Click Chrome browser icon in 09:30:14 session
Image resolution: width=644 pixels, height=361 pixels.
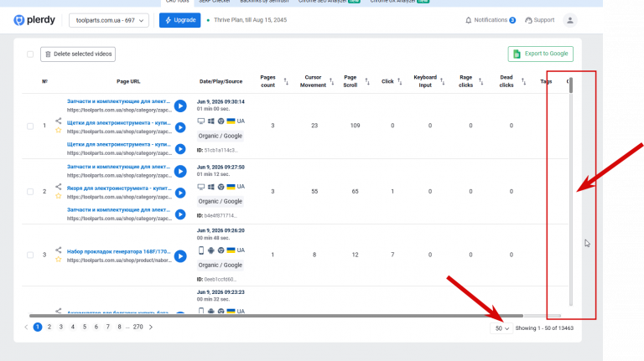[x=221, y=121]
